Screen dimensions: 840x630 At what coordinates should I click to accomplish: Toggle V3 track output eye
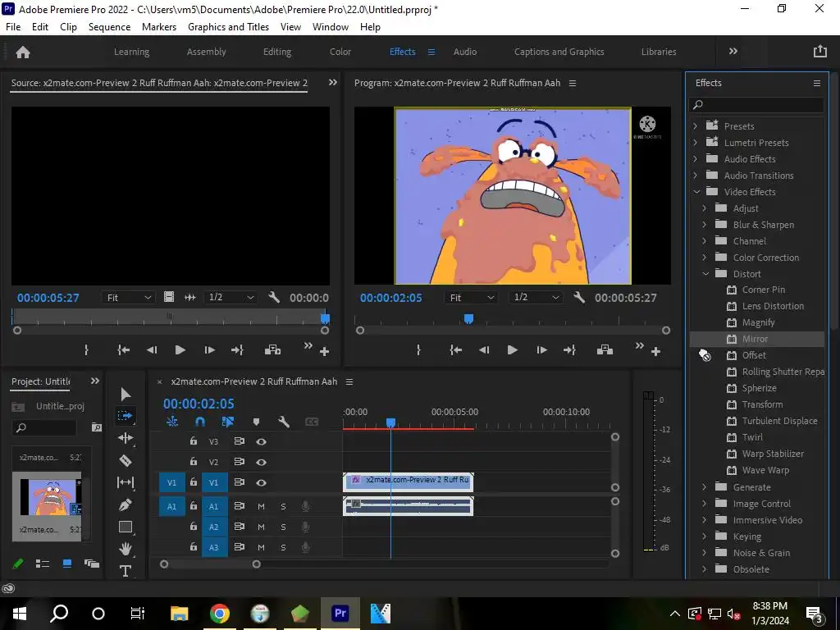click(x=261, y=441)
